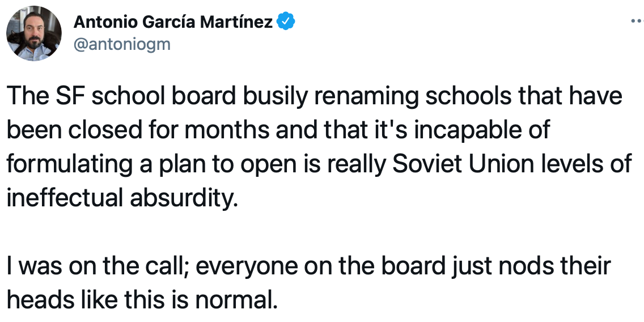Viewport: 644px width, 322px height.
Task: Click the word "busily" in the tweet
Action: pyautogui.click(x=276, y=96)
